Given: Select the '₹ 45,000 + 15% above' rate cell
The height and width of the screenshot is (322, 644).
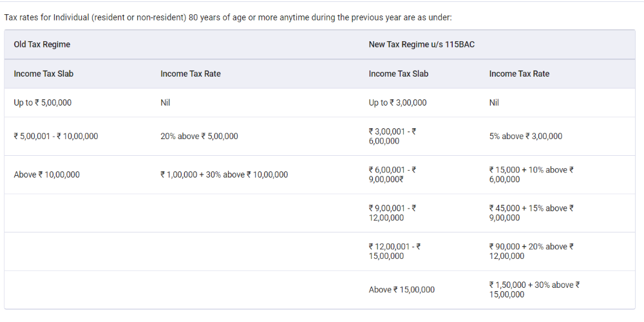Looking at the screenshot, I should tap(531, 213).
